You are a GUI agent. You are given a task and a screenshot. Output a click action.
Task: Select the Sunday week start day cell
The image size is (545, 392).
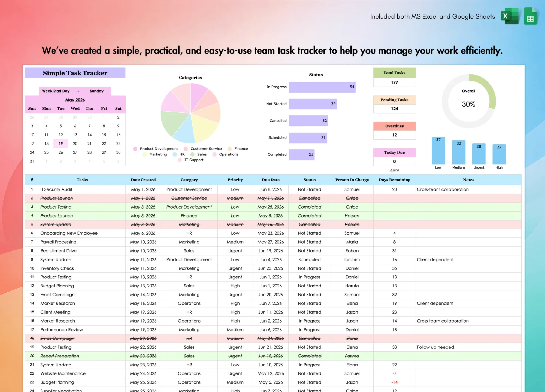97,91
